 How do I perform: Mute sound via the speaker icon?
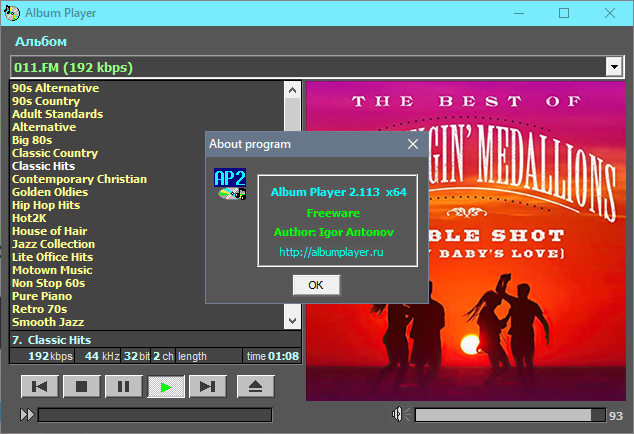[x=401, y=414]
